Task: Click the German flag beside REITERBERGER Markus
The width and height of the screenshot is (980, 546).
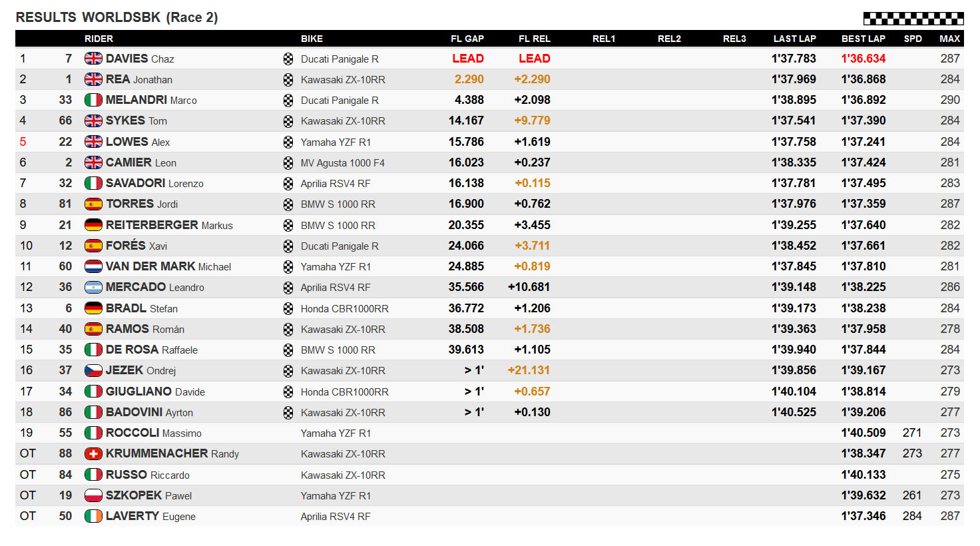Action: click(x=93, y=225)
